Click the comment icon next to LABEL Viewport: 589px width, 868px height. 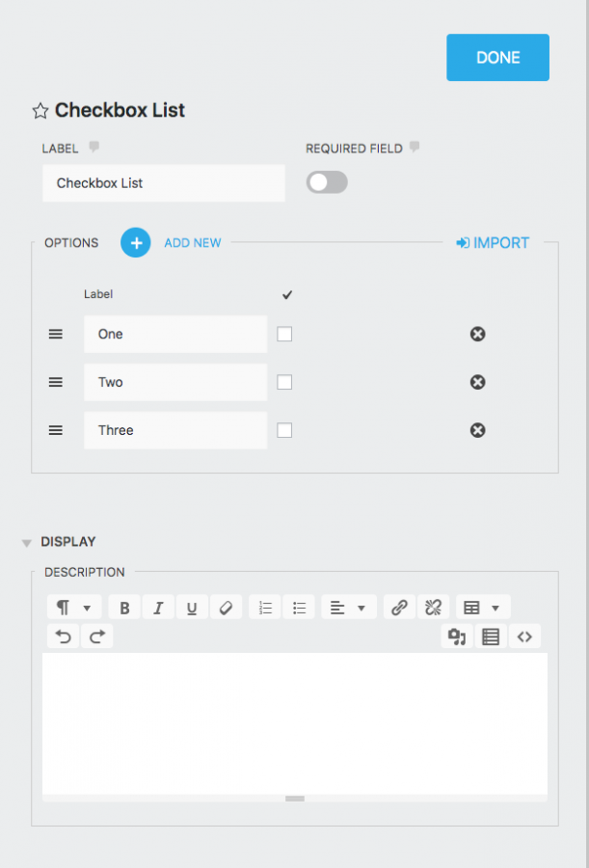pos(94,148)
